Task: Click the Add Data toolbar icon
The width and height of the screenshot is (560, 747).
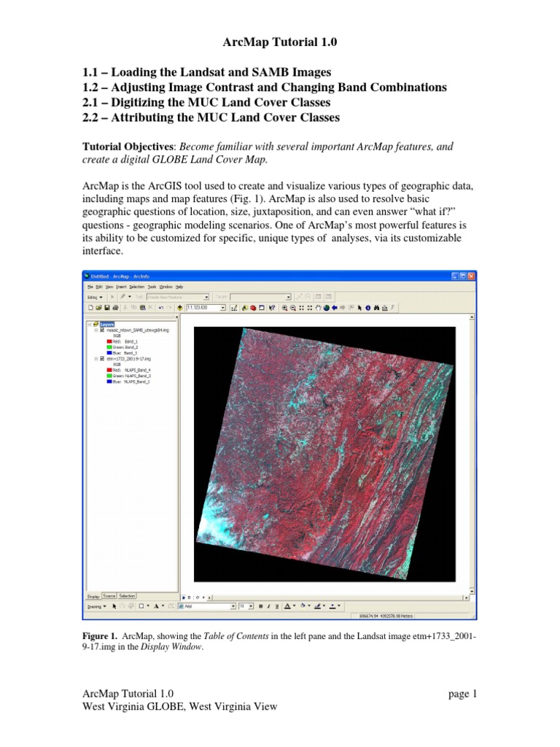Action: coord(179,308)
